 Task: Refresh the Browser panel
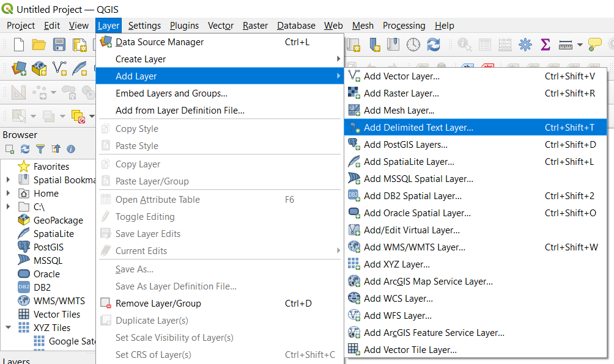pyautogui.click(x=25, y=149)
